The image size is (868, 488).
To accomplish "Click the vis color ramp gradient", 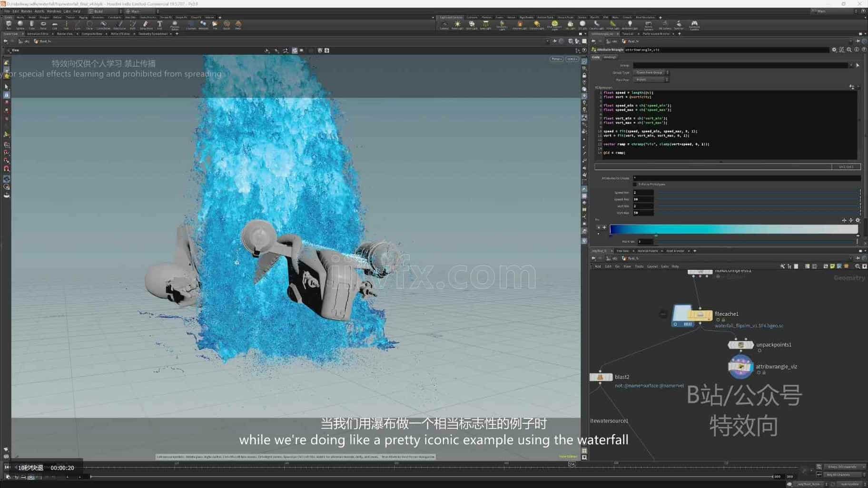I will (x=733, y=229).
